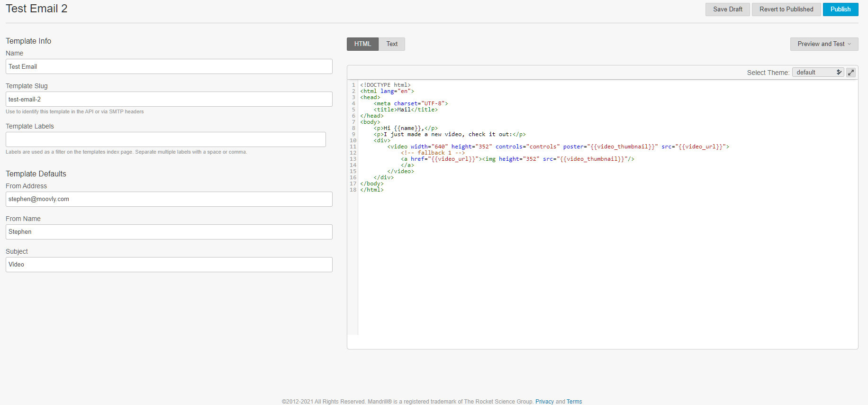Click the title Mail code line
The width and height of the screenshot is (868, 405).
point(406,110)
